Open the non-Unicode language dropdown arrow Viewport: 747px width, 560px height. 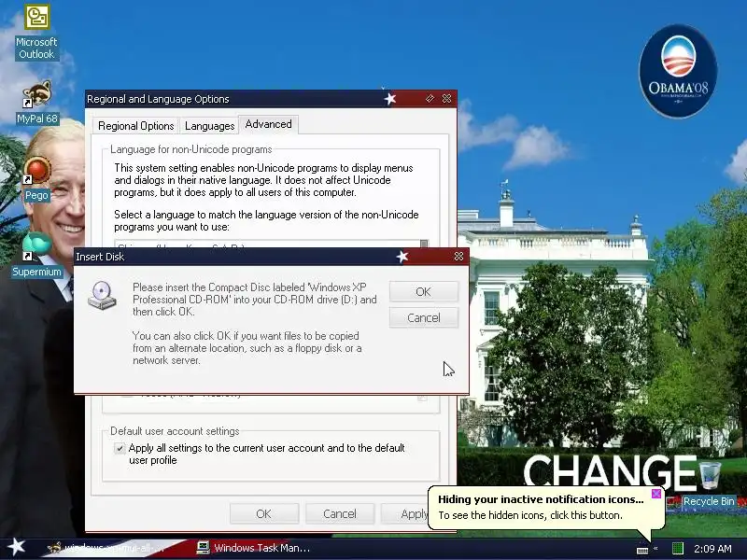coord(424,245)
